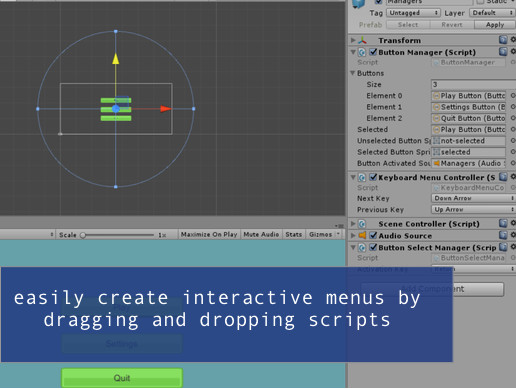Toggle Audio Source enabled checkbox

tap(373, 235)
